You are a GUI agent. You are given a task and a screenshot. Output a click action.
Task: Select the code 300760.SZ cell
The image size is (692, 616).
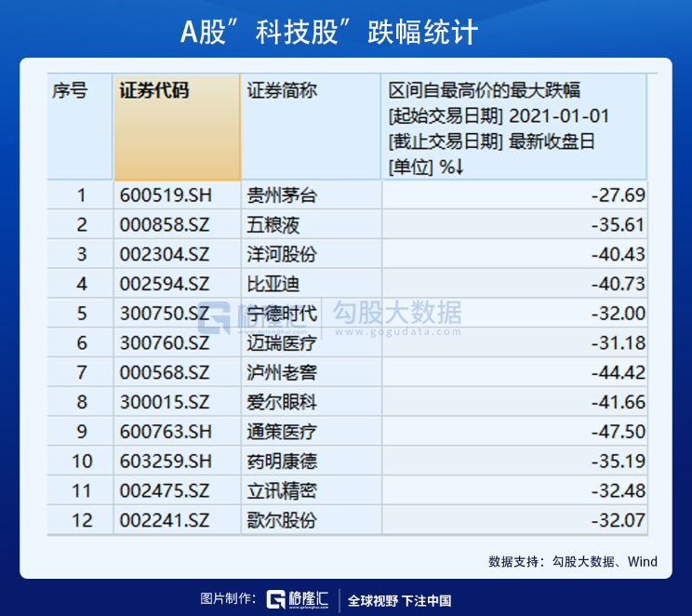(177, 343)
